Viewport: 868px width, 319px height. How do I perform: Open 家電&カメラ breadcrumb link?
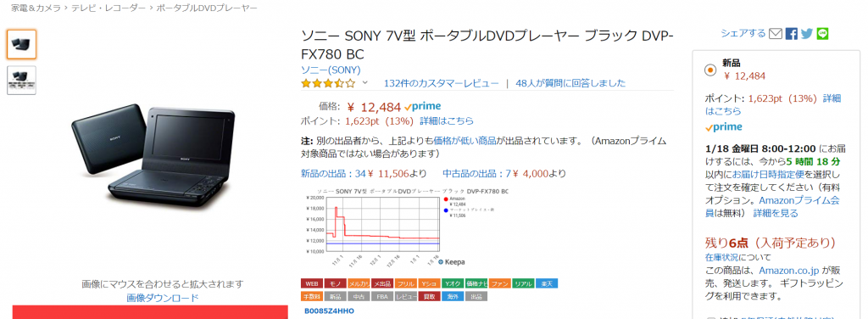tap(36, 8)
